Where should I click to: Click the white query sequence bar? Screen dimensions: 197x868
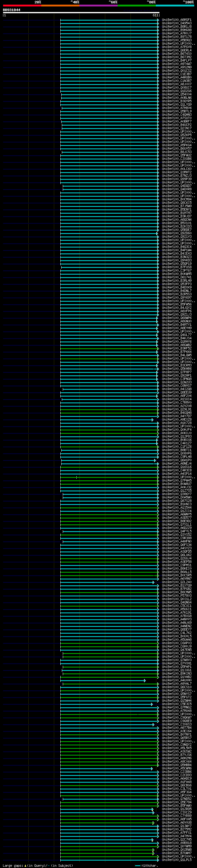81,12
